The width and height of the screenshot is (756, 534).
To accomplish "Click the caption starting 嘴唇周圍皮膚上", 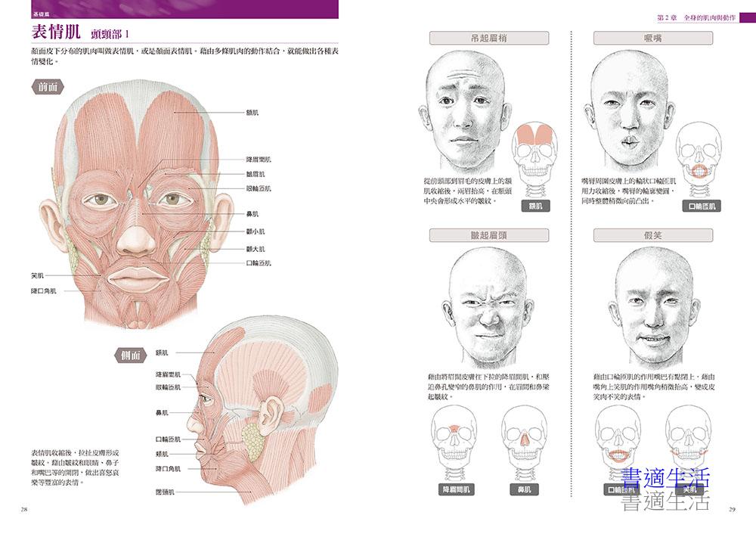I will [629, 191].
